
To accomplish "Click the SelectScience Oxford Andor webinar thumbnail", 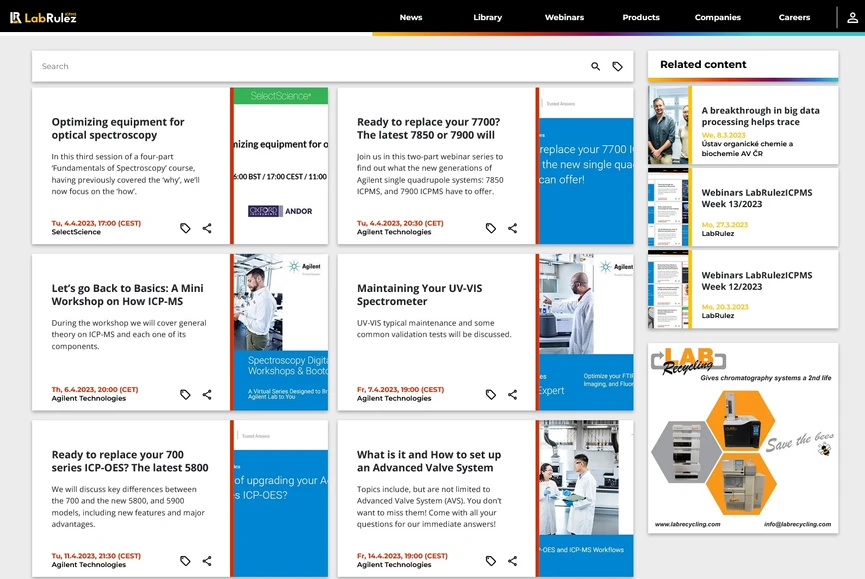I will 281,165.
